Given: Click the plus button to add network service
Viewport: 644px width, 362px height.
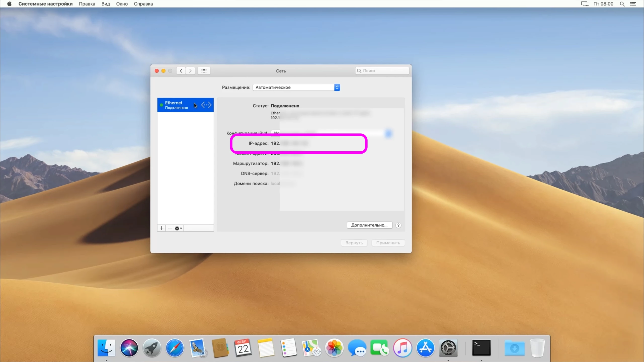Looking at the screenshot, I should pos(162,228).
